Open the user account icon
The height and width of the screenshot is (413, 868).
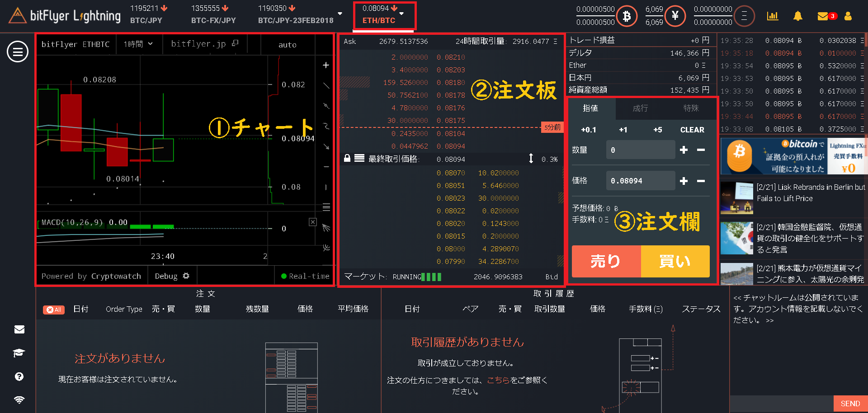pyautogui.click(x=848, y=16)
